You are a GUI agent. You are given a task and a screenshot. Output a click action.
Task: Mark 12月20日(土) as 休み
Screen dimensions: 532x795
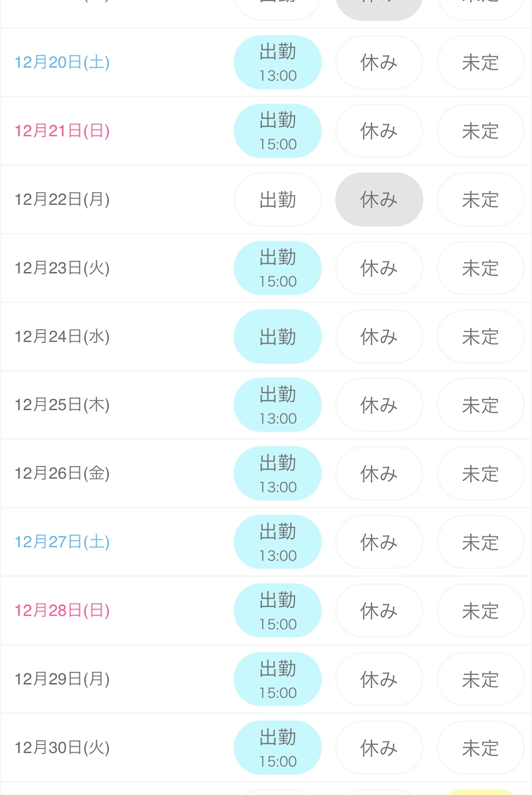(379, 63)
